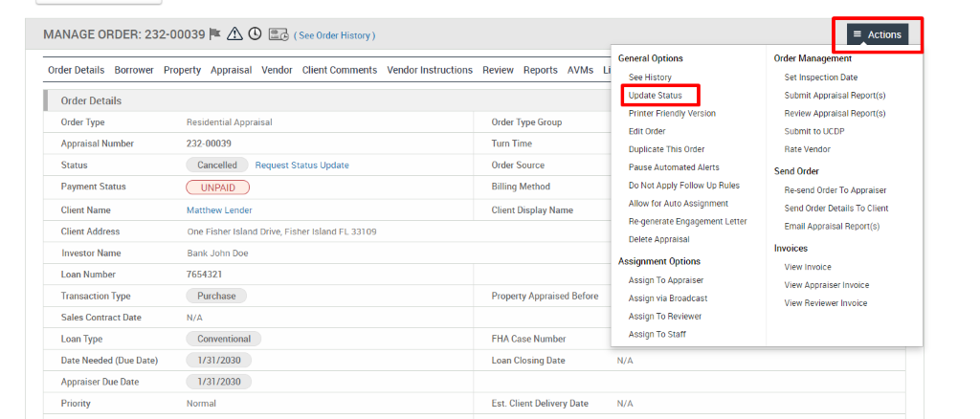The image size is (980, 419).
Task: Open the Client Comments tab
Action: [340, 70]
